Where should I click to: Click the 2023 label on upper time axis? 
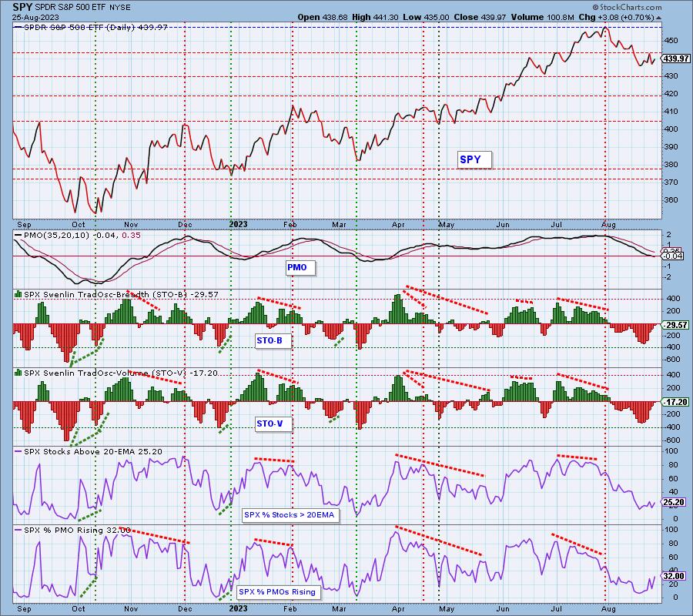[238, 225]
